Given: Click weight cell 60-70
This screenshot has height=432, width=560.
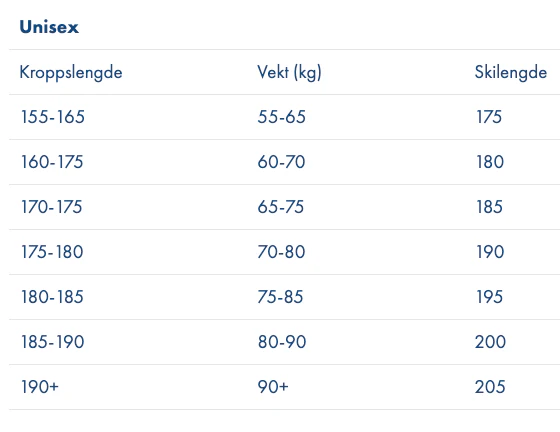Looking at the screenshot, I should pyautogui.click(x=281, y=162).
